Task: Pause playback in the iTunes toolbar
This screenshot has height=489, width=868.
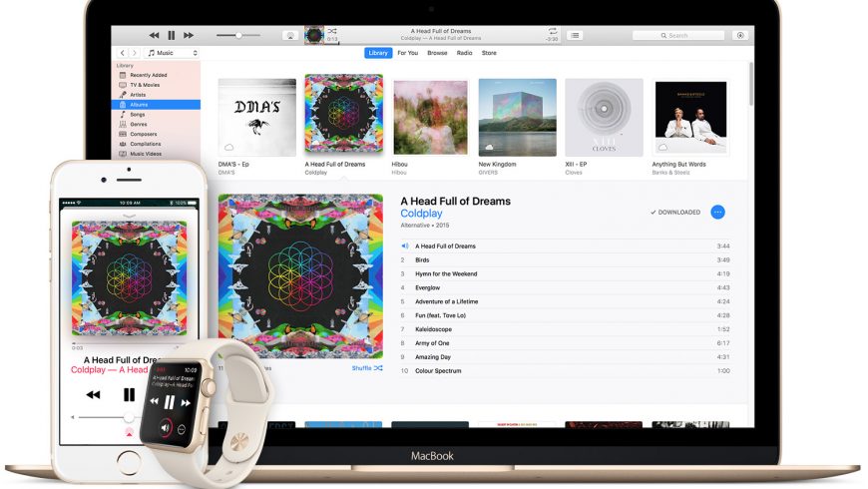Action: tap(172, 36)
